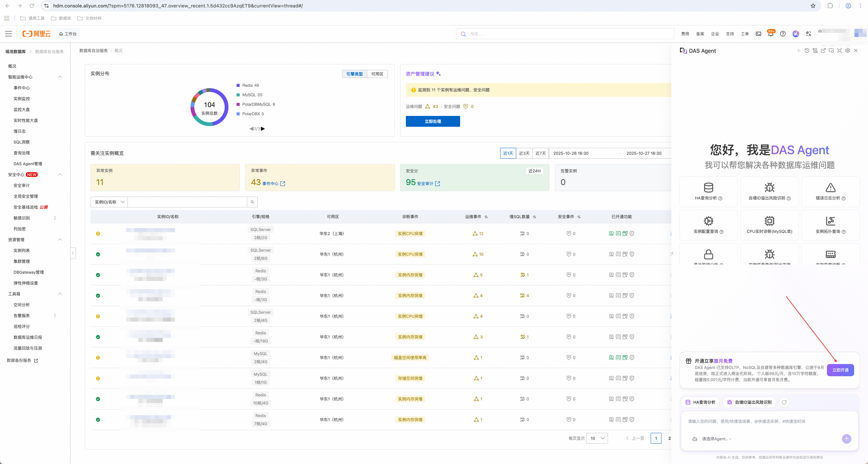Switch instance distribution to 可用区
This screenshot has width=868, height=464.
click(377, 74)
